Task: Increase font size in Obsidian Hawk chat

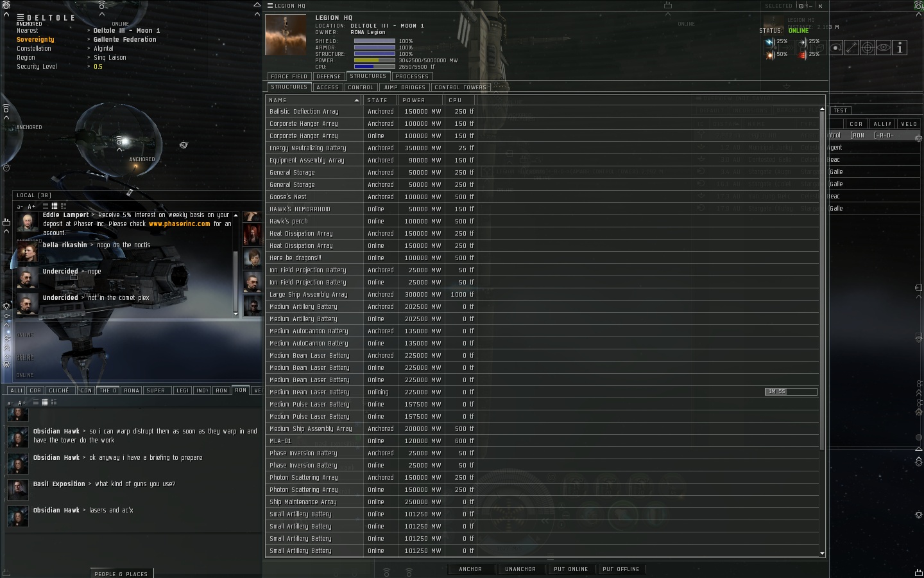Action: pyautogui.click(x=22, y=403)
